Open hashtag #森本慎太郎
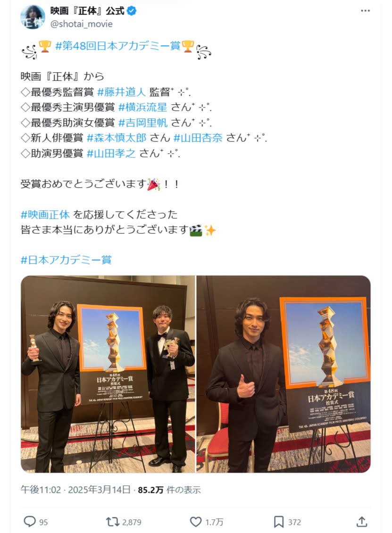Screen dimensions: 392x533 pos(116,138)
